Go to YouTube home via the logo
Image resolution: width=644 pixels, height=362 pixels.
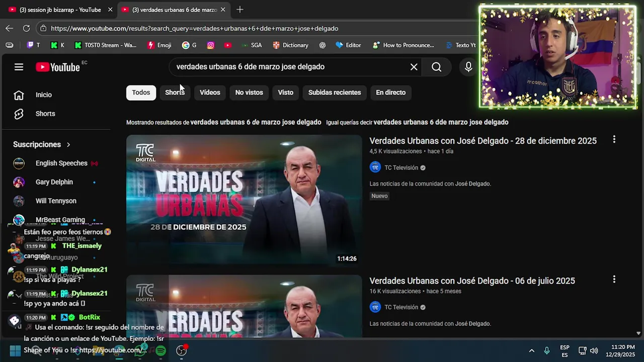click(x=58, y=67)
